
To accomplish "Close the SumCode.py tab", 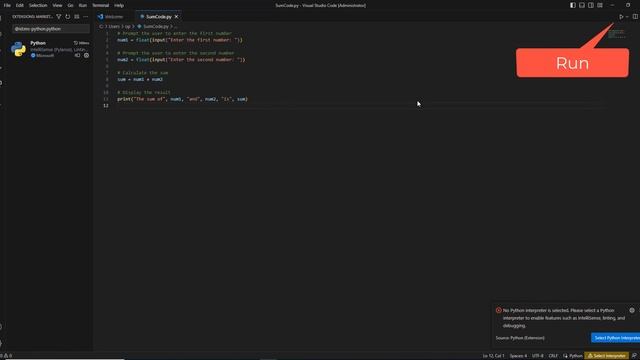I will tap(176, 17).
